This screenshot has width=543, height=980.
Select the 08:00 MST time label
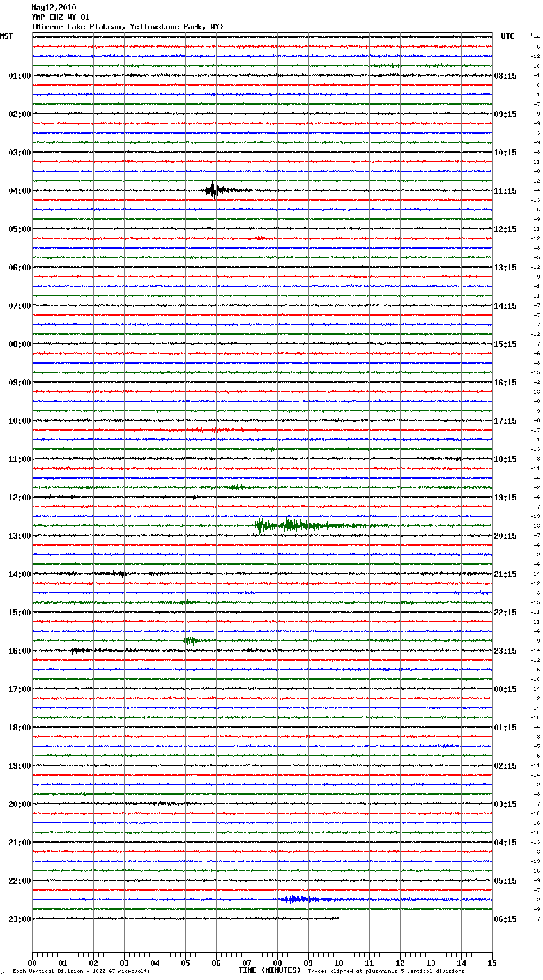(19, 344)
